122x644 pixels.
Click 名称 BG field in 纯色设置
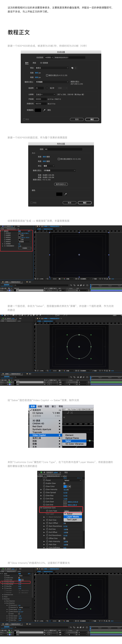click(x=63, y=149)
